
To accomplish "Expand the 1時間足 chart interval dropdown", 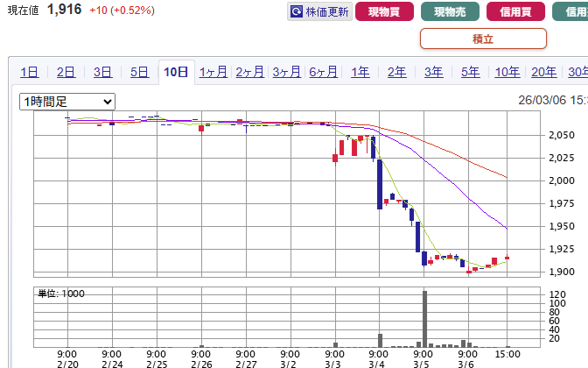I will 67,102.
